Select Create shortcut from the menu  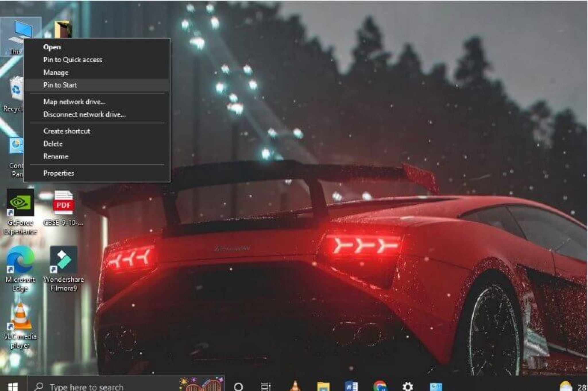(x=66, y=131)
